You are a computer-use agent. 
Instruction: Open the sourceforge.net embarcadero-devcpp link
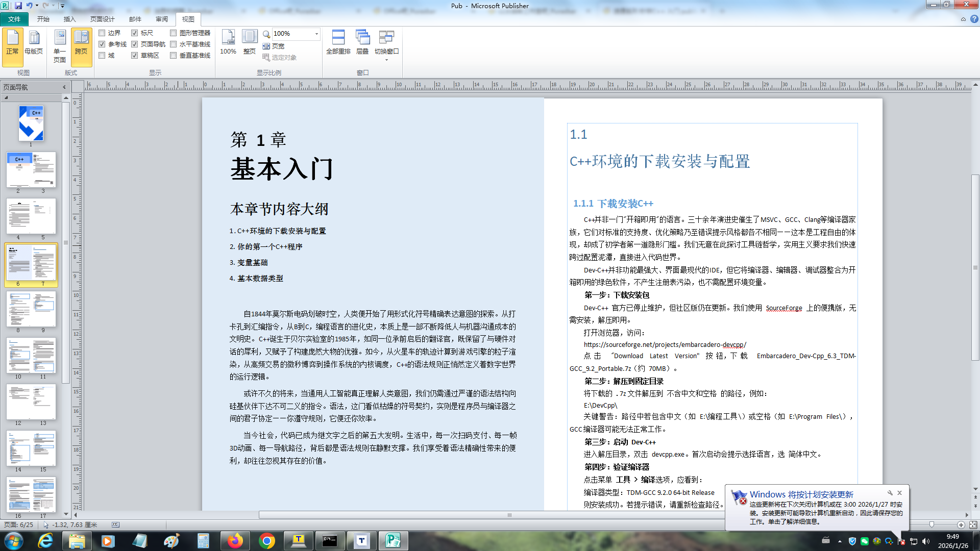[x=665, y=344]
